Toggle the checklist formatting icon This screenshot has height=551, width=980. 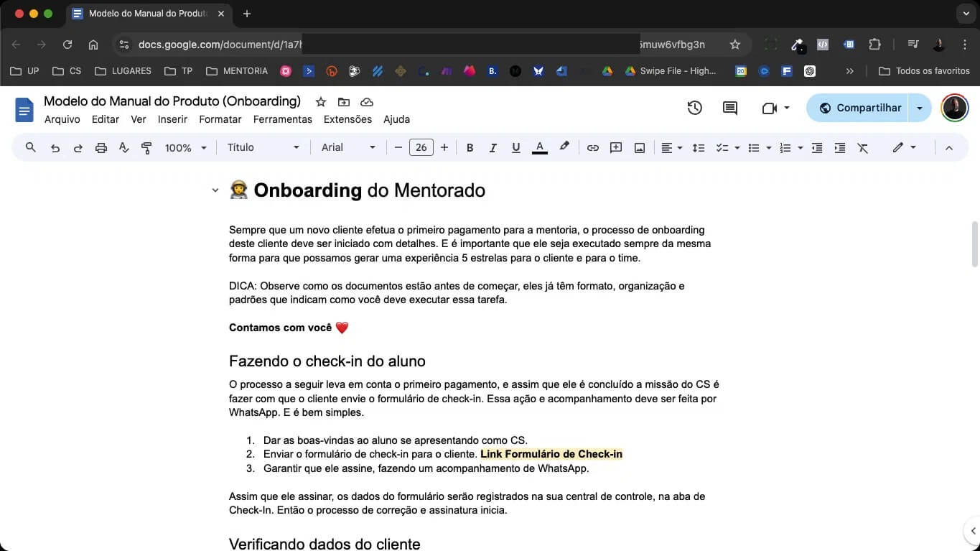[722, 147]
